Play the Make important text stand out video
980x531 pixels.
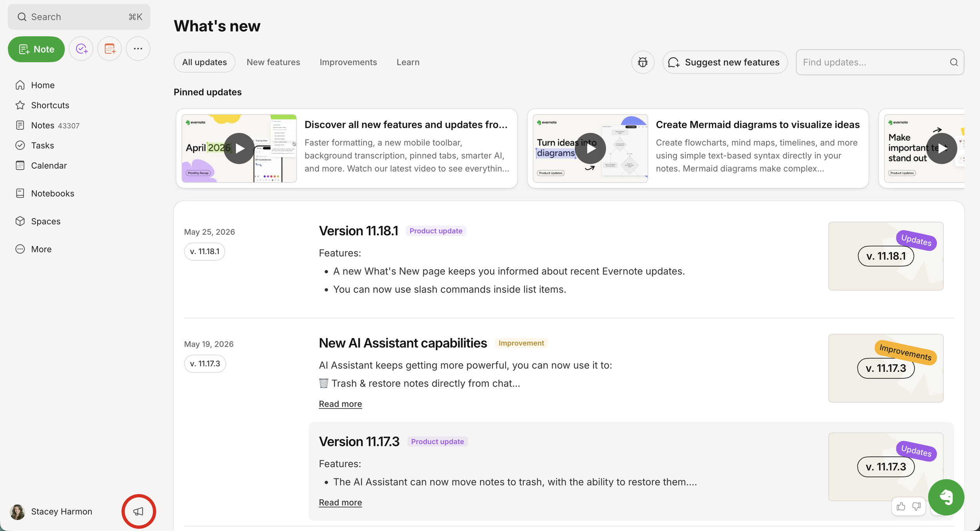coord(942,148)
